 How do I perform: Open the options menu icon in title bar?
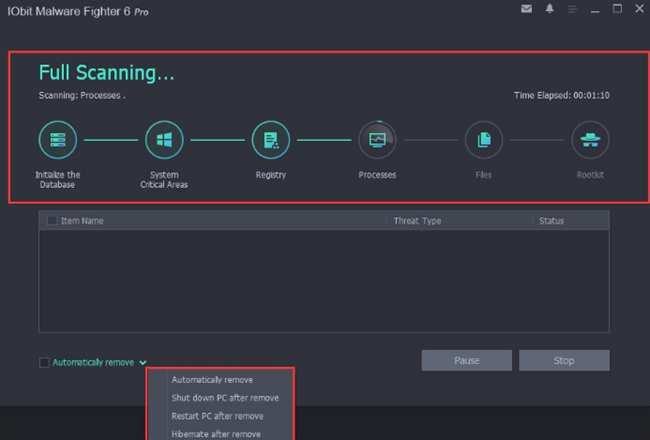tap(572, 9)
